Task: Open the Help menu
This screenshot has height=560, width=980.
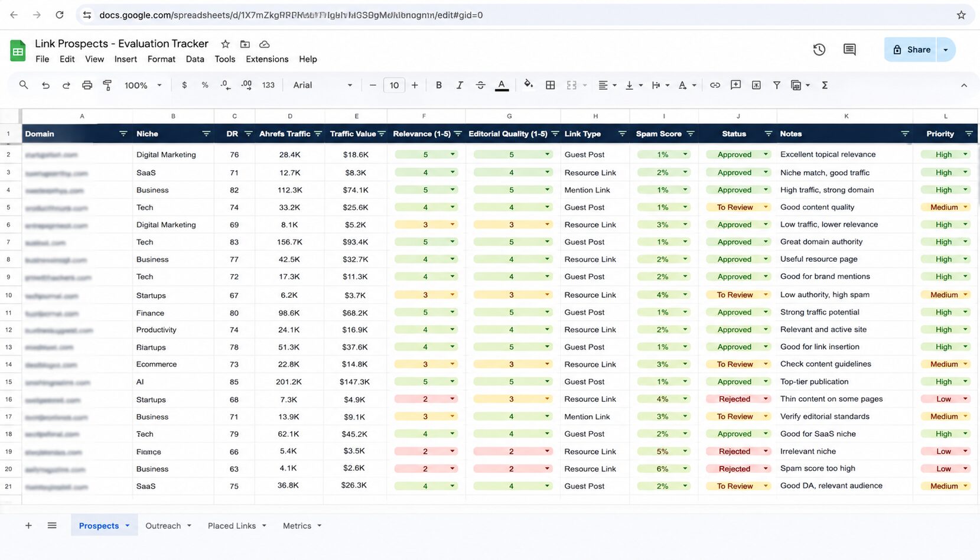Action: pos(308,59)
